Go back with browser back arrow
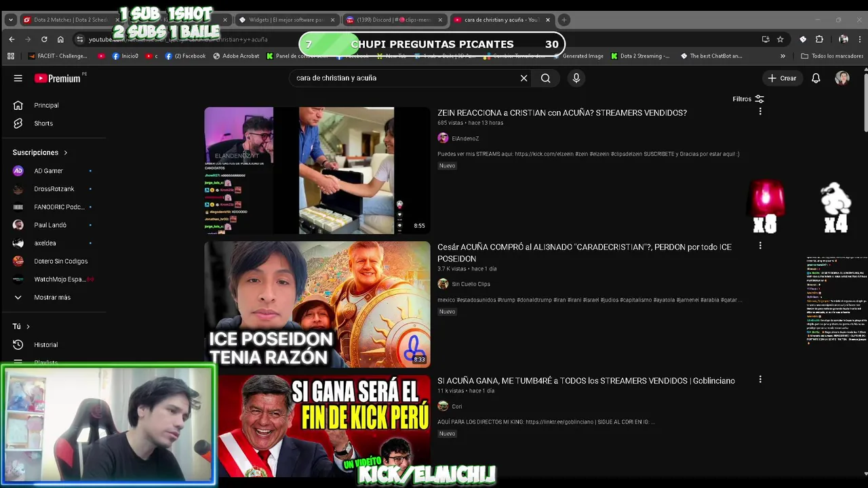This screenshot has width=868, height=488. coord(12,39)
